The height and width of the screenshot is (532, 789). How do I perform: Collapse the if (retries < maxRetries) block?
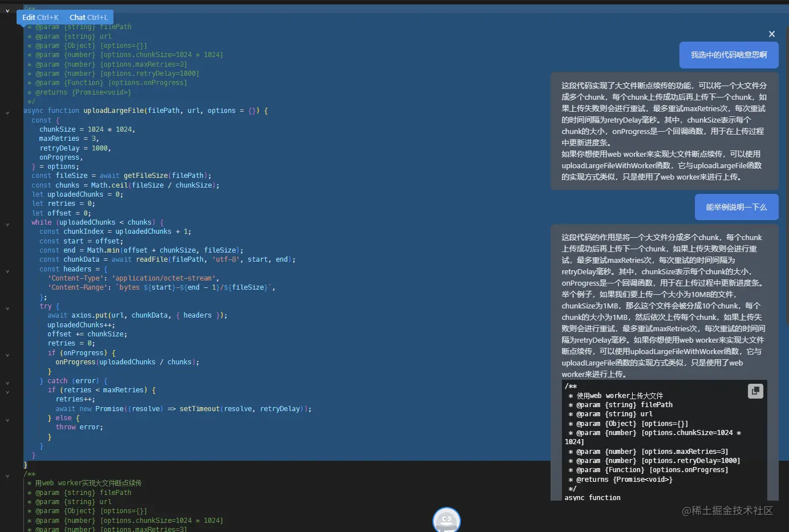[7, 392]
